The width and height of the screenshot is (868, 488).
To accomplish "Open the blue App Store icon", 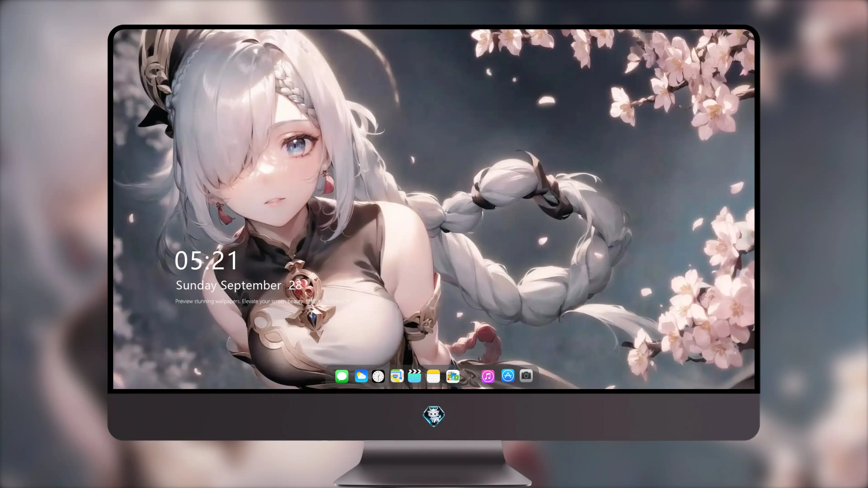I will point(508,375).
